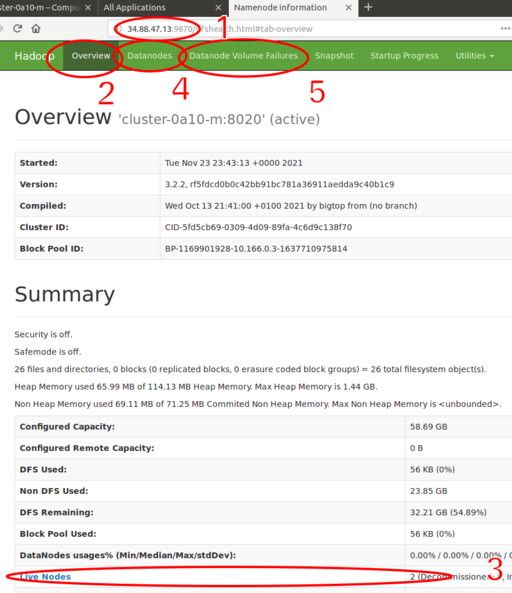
Task: Click the '26 files and directories' summary line
Action: pyautogui.click(x=250, y=369)
